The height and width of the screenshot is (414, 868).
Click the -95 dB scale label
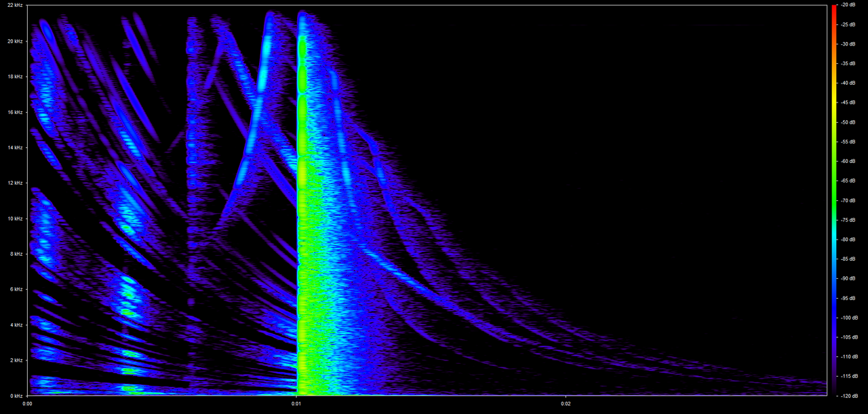[848, 298]
